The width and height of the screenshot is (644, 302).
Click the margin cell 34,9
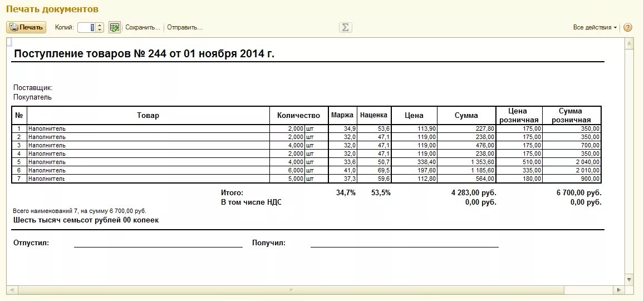coord(342,128)
